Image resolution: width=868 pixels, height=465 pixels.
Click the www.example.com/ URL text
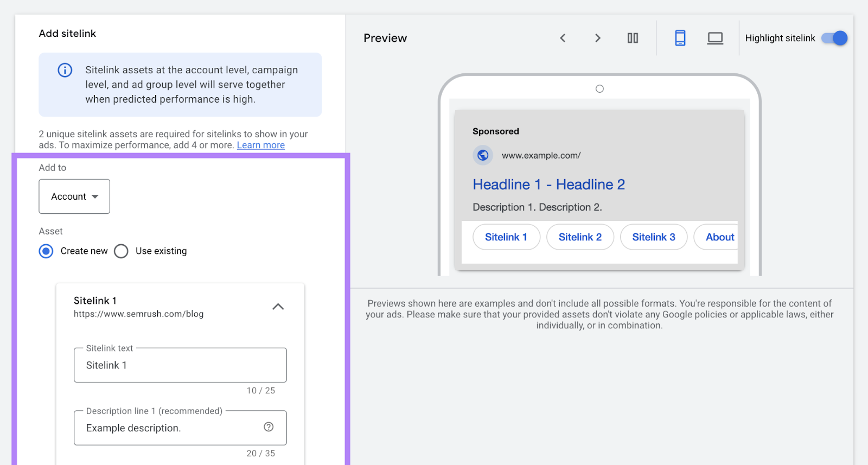coord(541,156)
